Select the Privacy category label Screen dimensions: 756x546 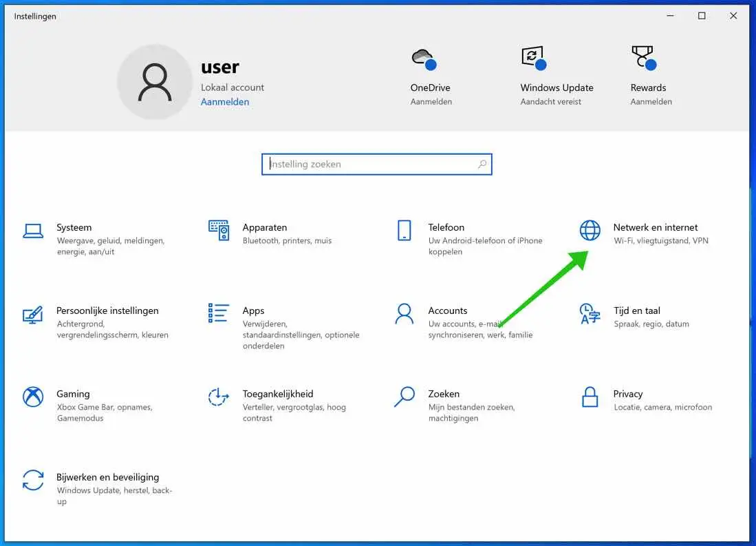[628, 394]
